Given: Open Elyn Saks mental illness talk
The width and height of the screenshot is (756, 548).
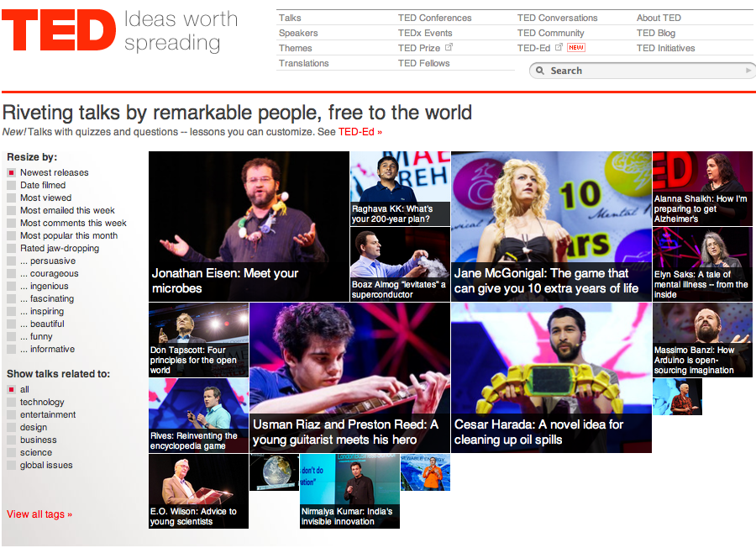Looking at the screenshot, I should 702,265.
